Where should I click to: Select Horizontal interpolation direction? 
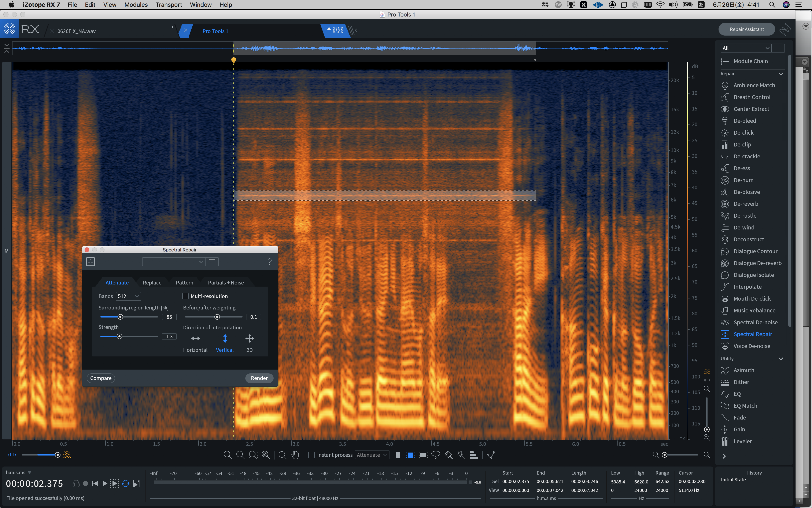point(195,343)
